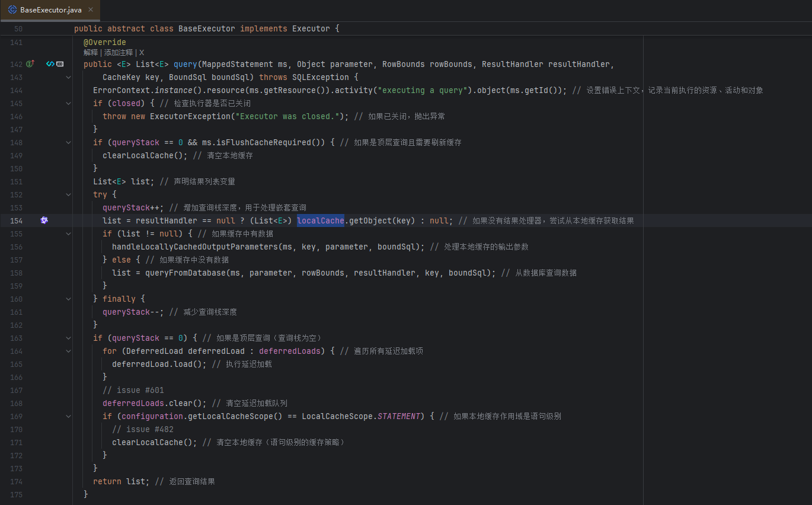Fold the isFlushCacheRequired if block at line 148
The width and height of the screenshot is (812, 505).
click(x=68, y=142)
